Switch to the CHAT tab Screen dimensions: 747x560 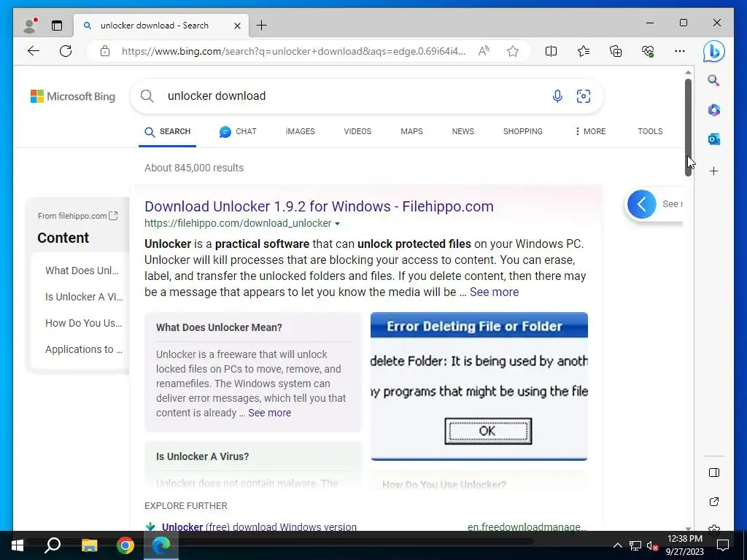pos(238,132)
